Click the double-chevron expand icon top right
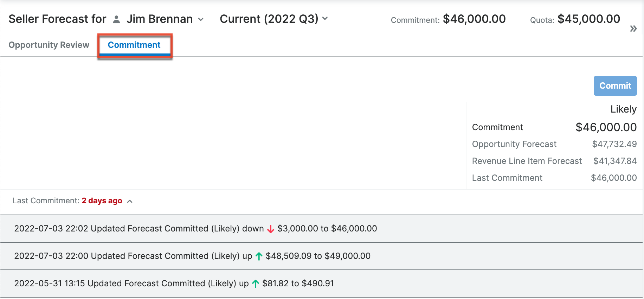Screen dimensions: 644x299 pos(633,28)
